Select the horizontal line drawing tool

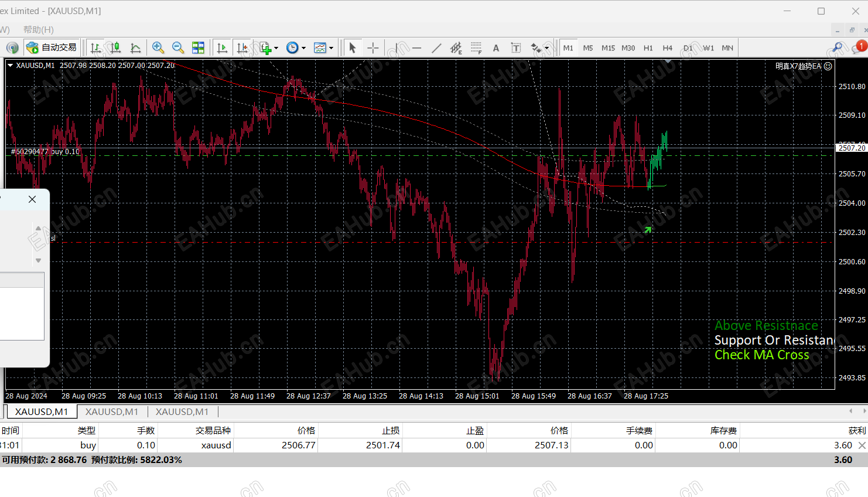coord(416,47)
